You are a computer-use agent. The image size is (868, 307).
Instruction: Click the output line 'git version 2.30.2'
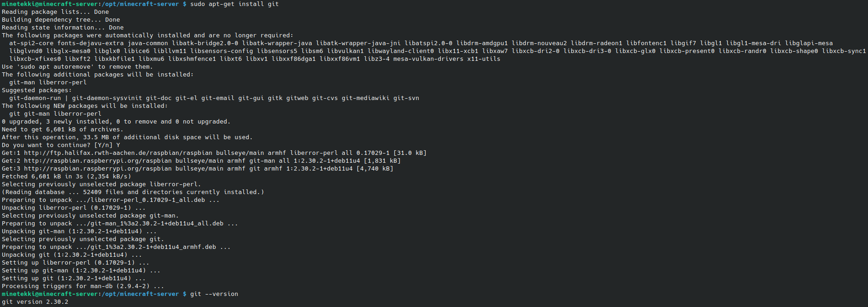tap(35, 302)
